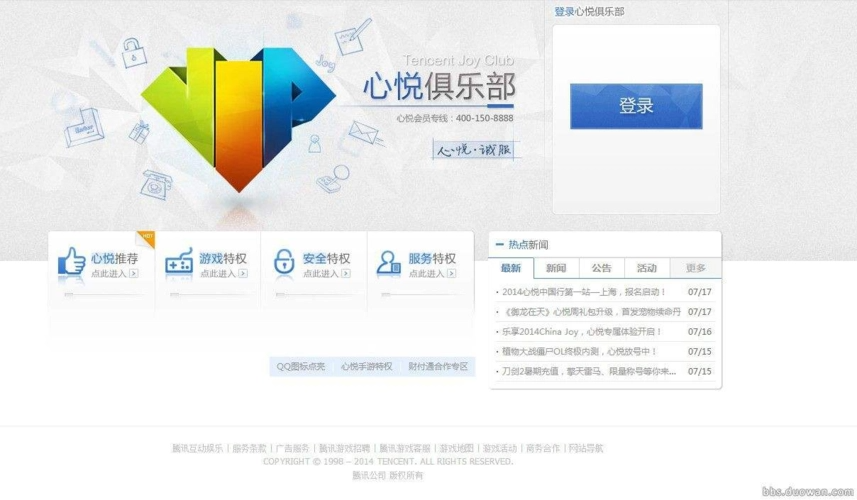
Task: Click the handwritten 心悦·诚服 slogan badge
Action: coord(474,149)
